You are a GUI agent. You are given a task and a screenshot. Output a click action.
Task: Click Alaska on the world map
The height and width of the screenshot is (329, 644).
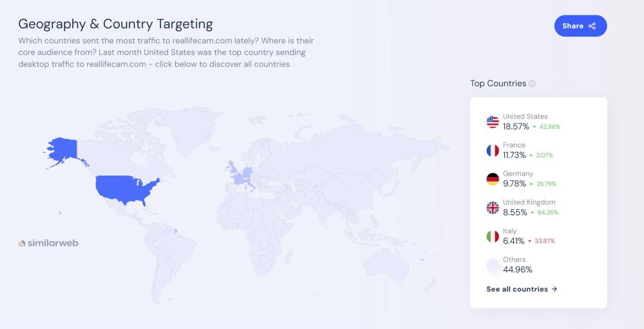(61, 152)
